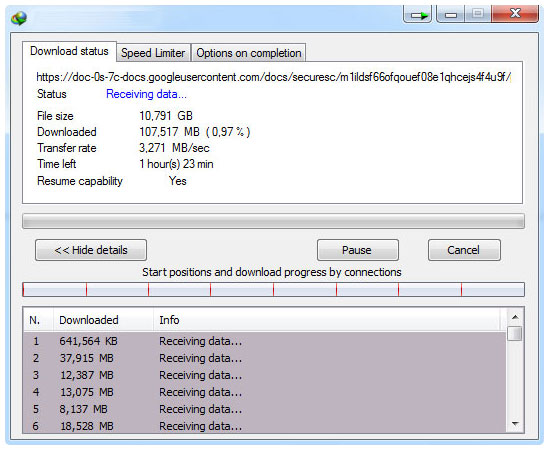Click the green arrow title bar button
The width and height of the screenshot is (550, 450).
[418, 15]
